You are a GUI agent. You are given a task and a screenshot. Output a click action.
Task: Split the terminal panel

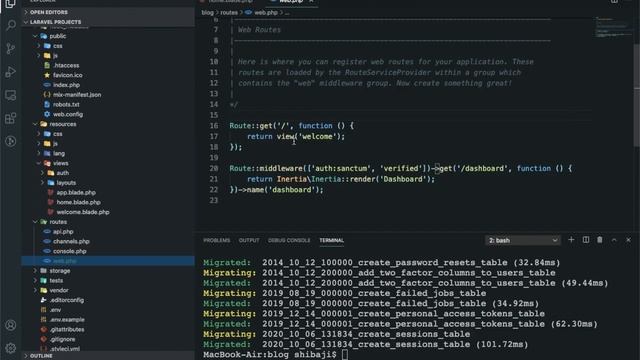[586, 240]
